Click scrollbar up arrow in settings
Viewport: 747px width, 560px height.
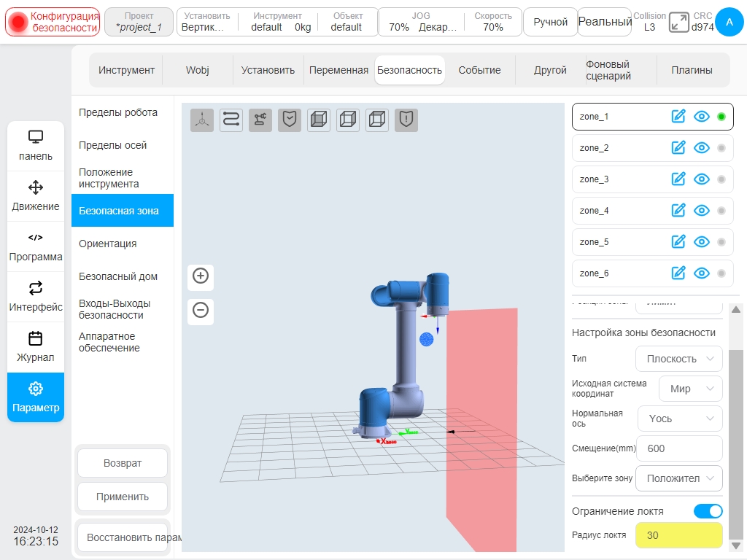coord(735,309)
